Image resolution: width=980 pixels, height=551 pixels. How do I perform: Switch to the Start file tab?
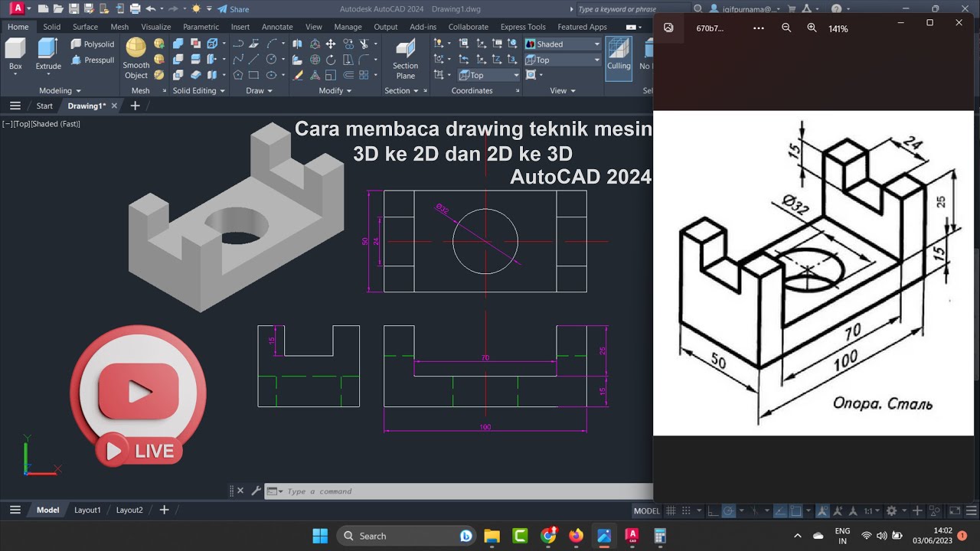point(44,106)
